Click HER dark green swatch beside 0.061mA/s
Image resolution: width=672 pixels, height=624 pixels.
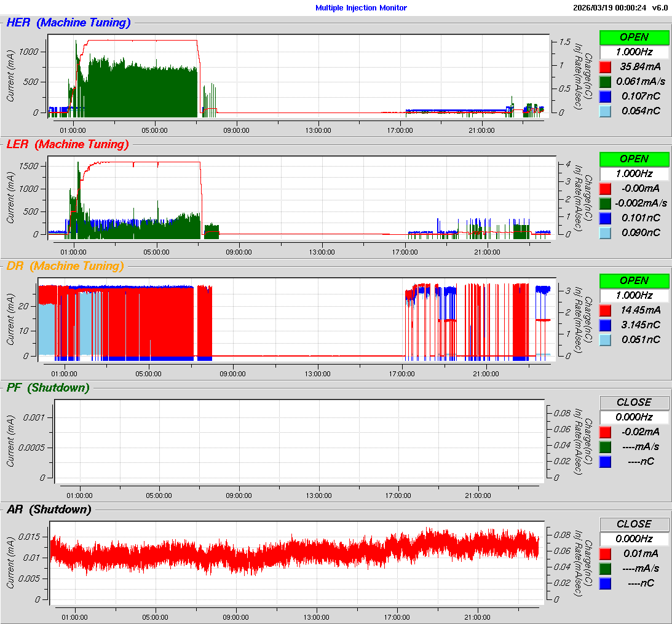(x=606, y=81)
